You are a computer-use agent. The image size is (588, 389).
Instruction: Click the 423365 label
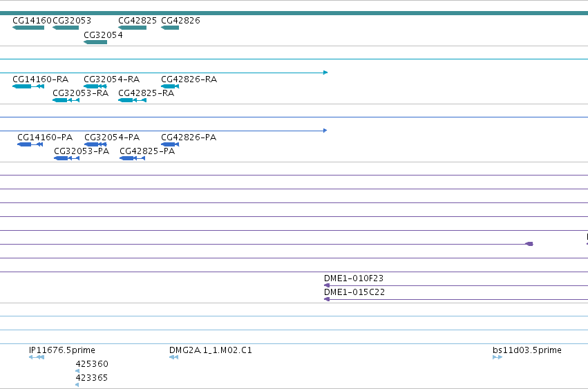91,378
